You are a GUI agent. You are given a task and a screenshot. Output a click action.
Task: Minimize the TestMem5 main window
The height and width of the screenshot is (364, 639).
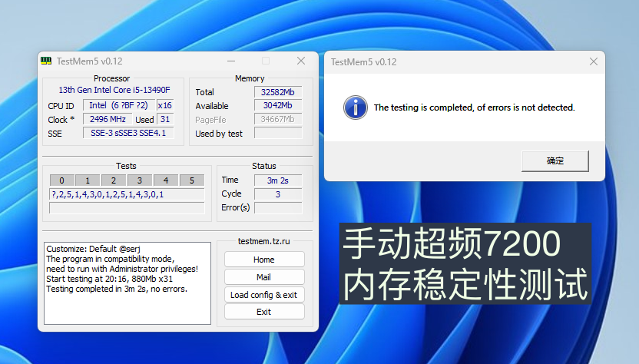[x=231, y=61]
